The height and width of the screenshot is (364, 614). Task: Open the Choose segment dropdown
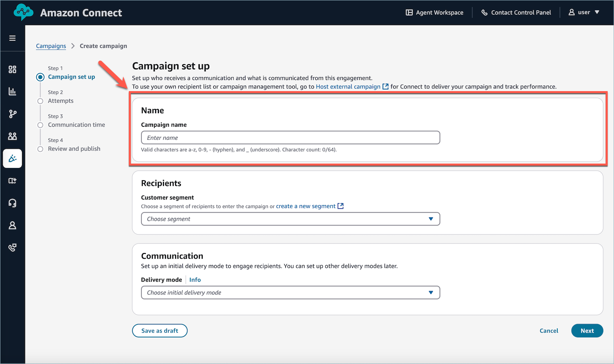[x=290, y=219]
